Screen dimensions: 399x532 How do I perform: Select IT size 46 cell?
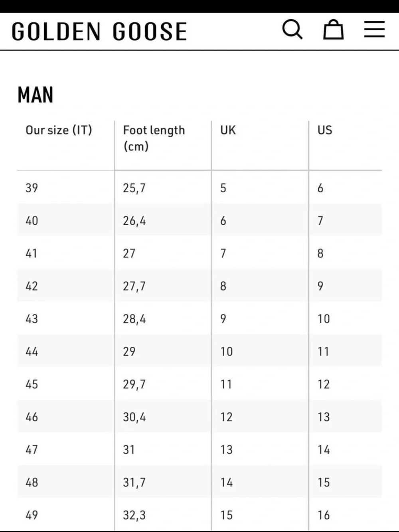[65, 417]
